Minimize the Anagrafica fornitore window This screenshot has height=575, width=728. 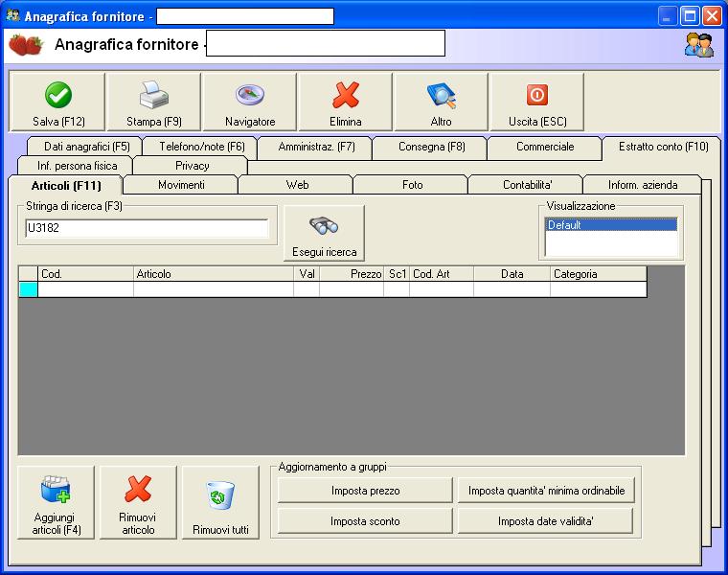click(668, 16)
